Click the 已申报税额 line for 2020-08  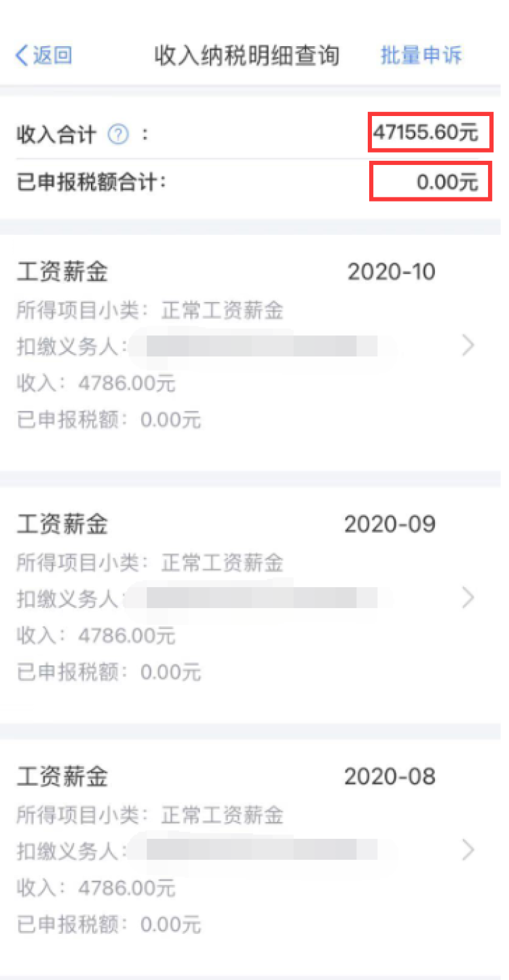click(109, 924)
